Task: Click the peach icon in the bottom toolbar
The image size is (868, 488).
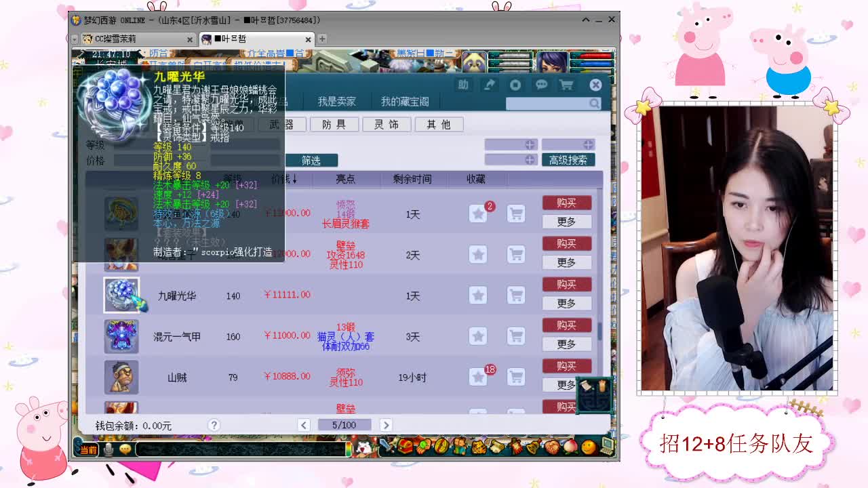Action: 570,447
